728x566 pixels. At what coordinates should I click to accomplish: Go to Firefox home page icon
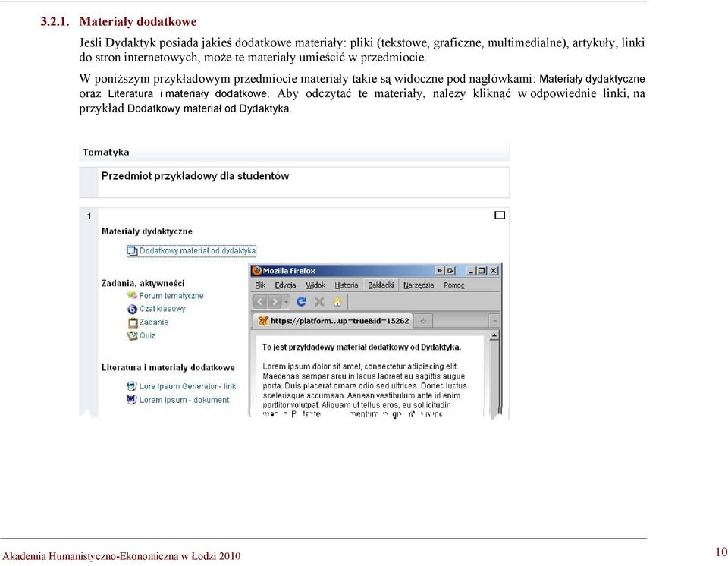337,302
